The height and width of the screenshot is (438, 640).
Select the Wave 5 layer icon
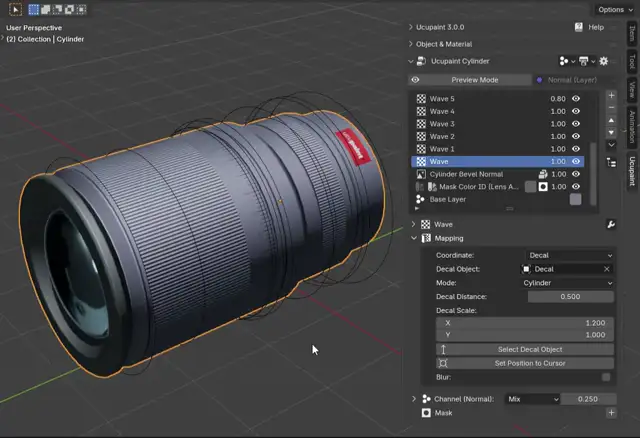[421, 98]
